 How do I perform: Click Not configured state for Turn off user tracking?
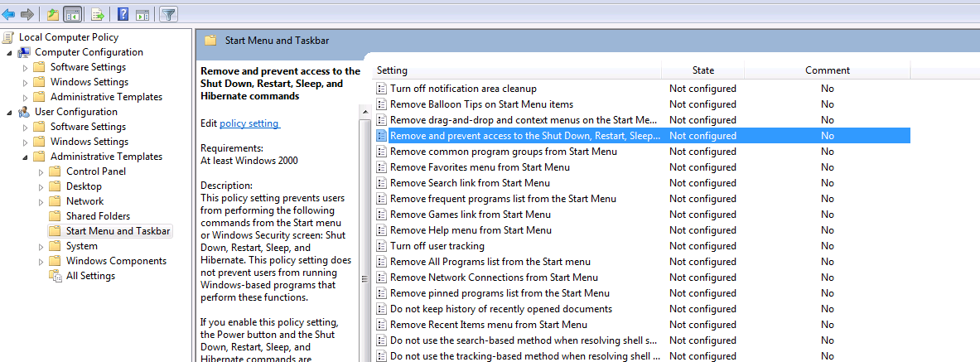coord(702,246)
